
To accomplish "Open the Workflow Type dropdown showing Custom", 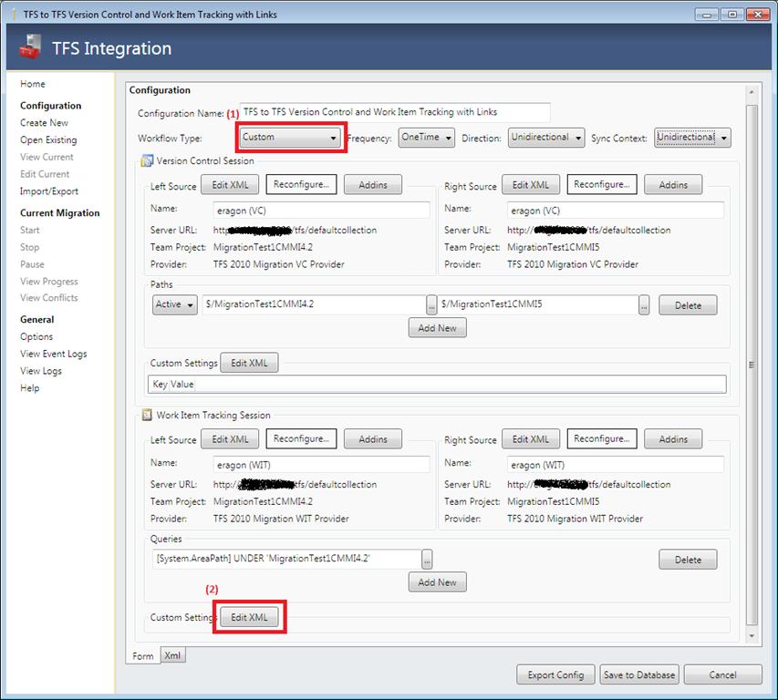I will pos(290,138).
